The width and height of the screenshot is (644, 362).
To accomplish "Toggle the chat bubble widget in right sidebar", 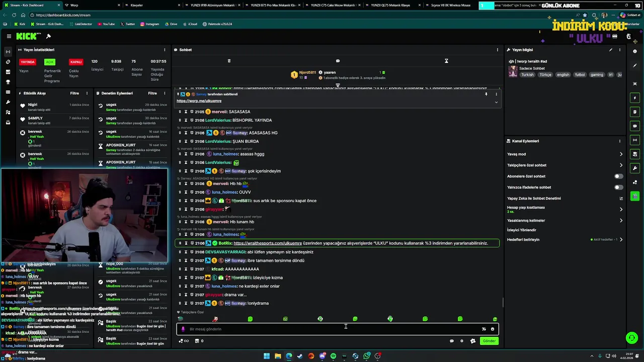I will [x=635, y=126].
